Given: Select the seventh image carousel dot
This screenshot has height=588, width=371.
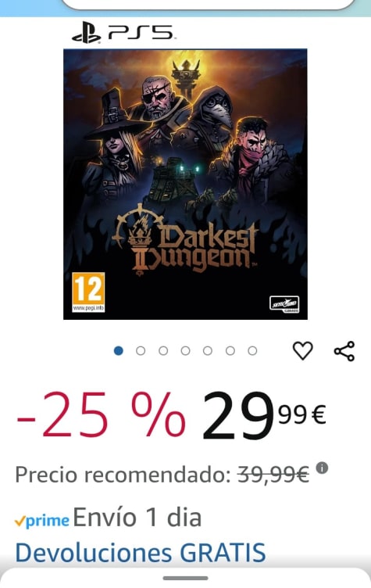Looking at the screenshot, I should coord(252,350).
